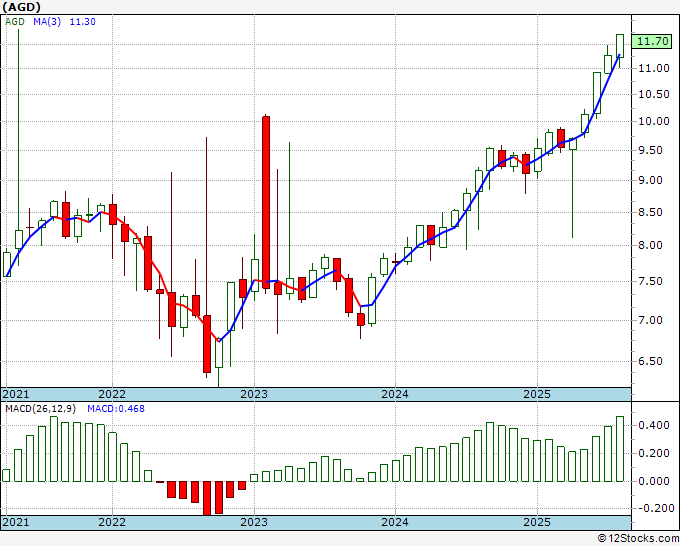Click the 10.00 price axis label
Viewport: 680px width, 546px height.
[x=654, y=121]
